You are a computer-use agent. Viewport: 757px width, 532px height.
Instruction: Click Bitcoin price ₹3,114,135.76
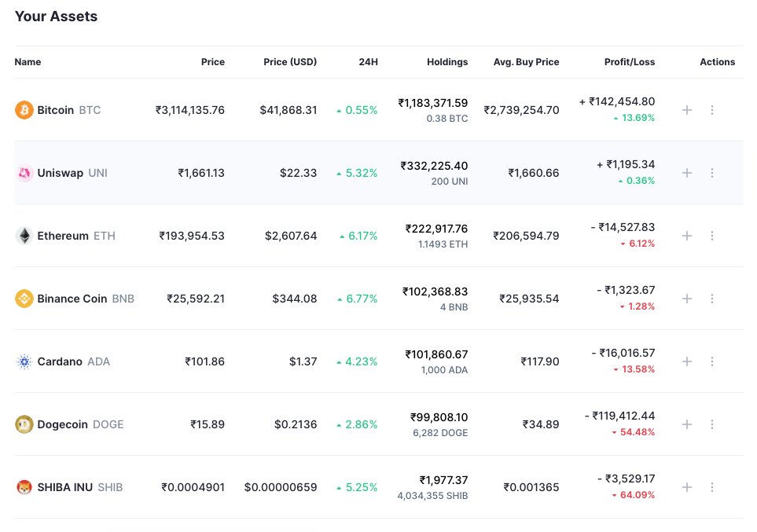pos(189,110)
